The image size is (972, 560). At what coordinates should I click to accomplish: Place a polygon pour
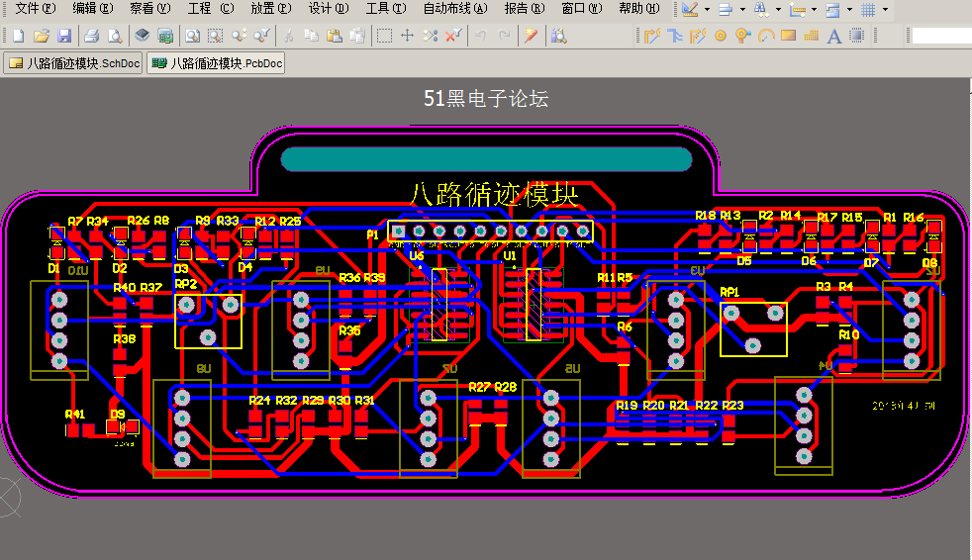click(811, 36)
